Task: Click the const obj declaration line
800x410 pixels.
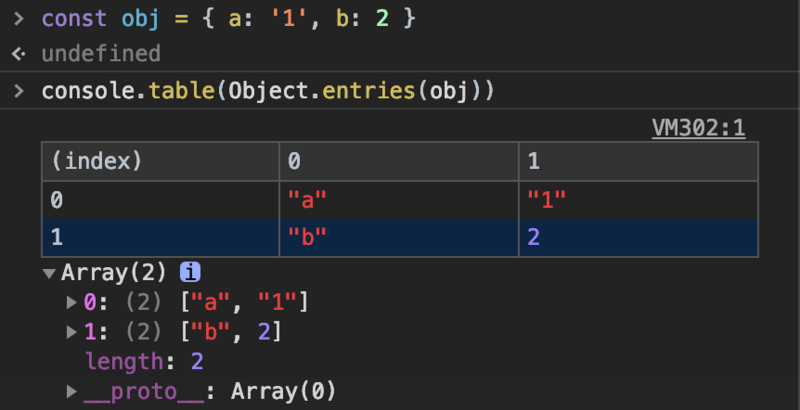Action: point(229,19)
